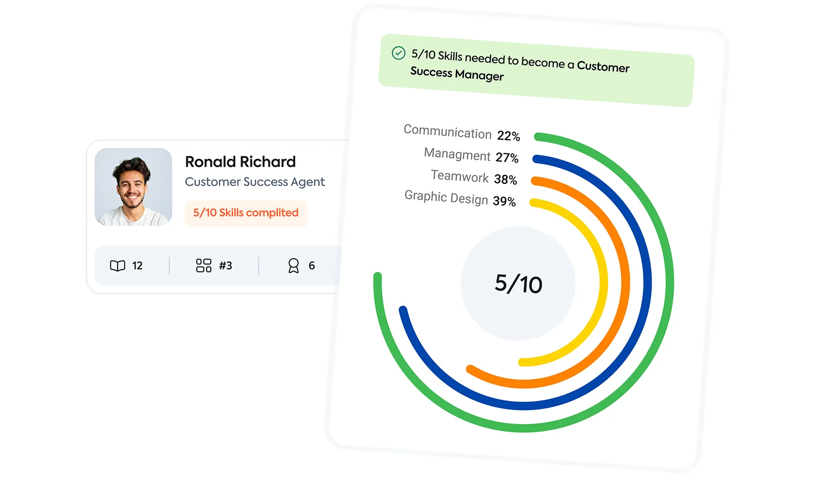Click Ronald Richard's profile photo
This screenshot has height=504, width=817.
coord(133,187)
